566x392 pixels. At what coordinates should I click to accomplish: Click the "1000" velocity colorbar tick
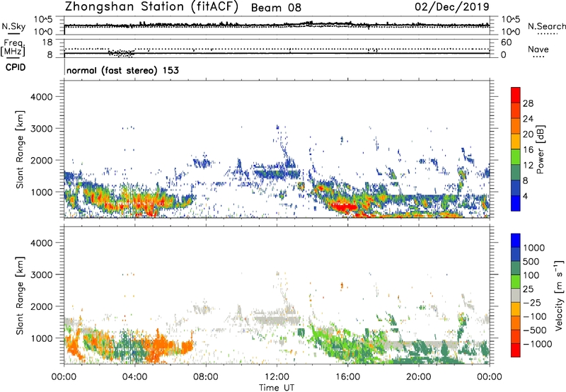click(x=534, y=247)
